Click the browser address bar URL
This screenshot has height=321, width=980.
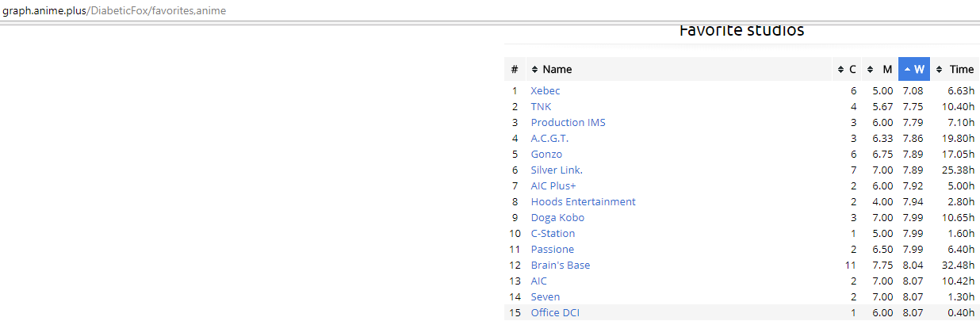(114, 10)
